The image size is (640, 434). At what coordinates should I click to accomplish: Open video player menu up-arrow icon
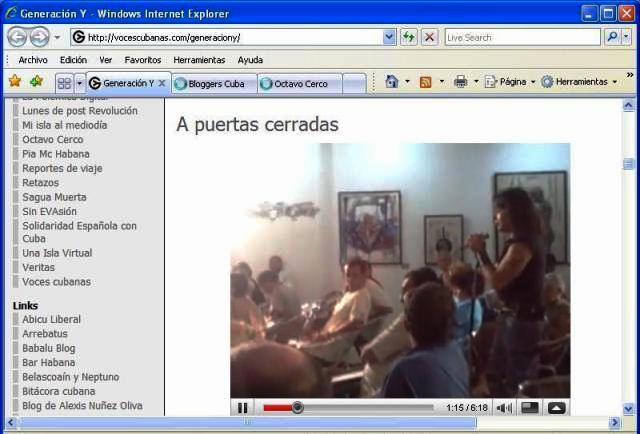(x=557, y=407)
